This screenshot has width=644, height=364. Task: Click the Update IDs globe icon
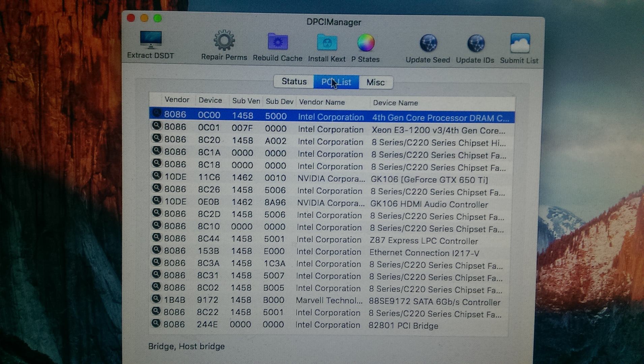pos(476,44)
